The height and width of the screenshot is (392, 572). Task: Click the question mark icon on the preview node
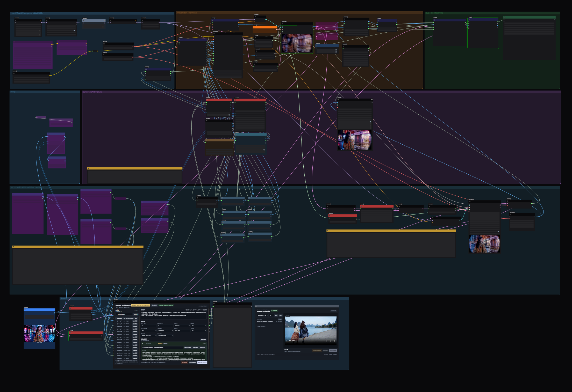pyautogui.click(x=372, y=100)
